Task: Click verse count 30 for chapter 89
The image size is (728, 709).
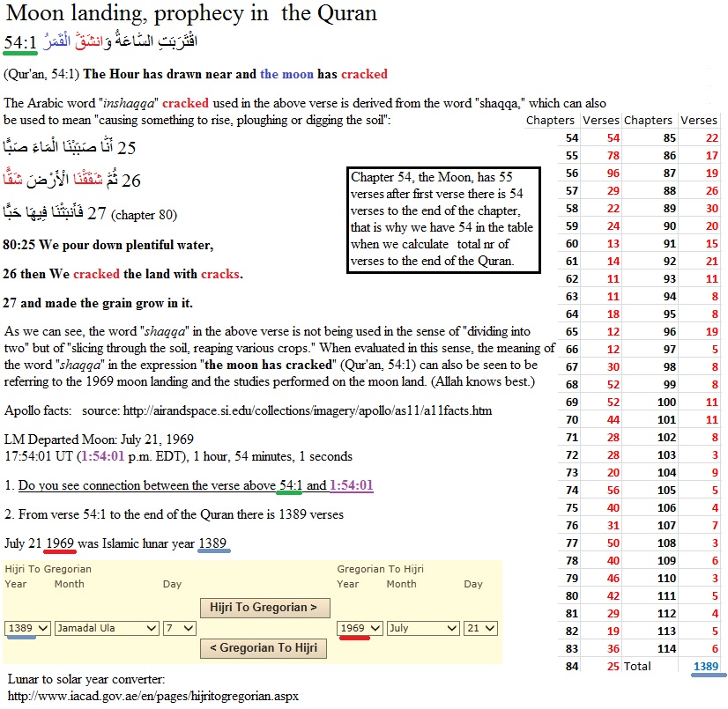Action: coord(712,209)
